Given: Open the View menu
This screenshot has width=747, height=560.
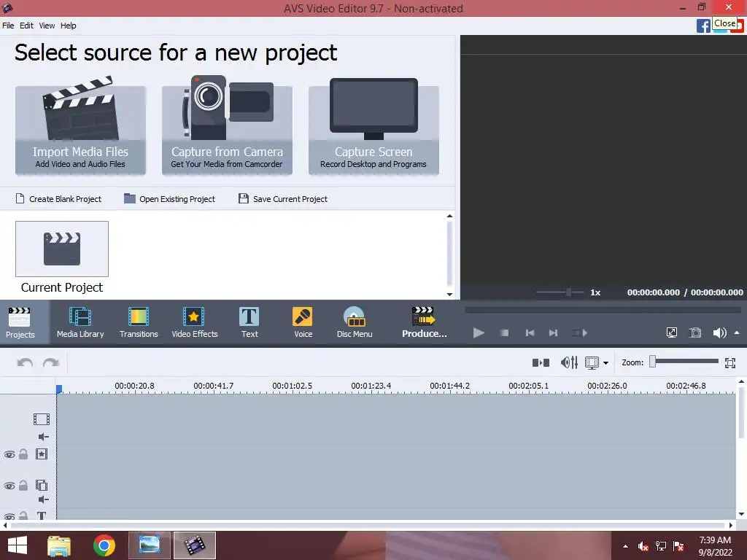Looking at the screenshot, I should [x=47, y=26].
